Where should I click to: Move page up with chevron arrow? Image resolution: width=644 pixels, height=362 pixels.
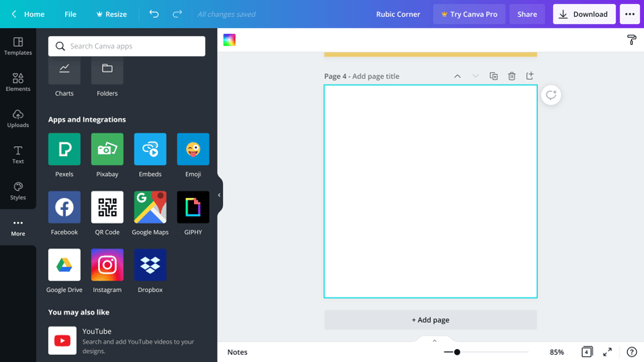pyautogui.click(x=457, y=76)
